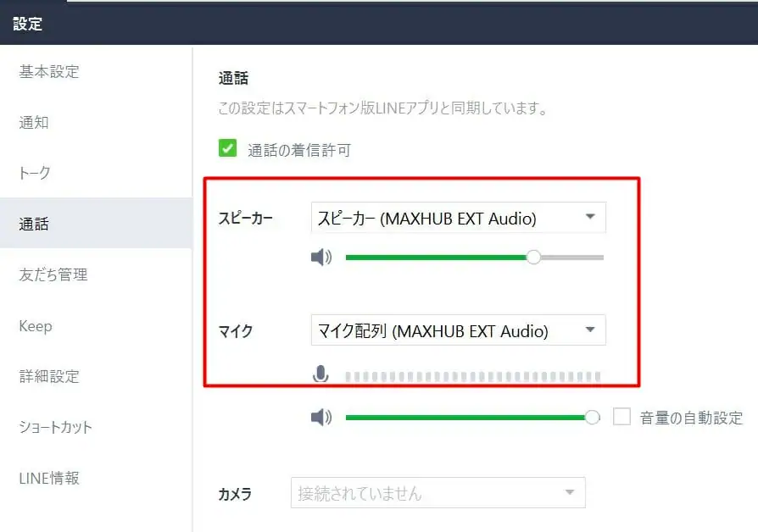
Task: Click the speaker volume icon under スピーカー
Action: click(x=321, y=257)
